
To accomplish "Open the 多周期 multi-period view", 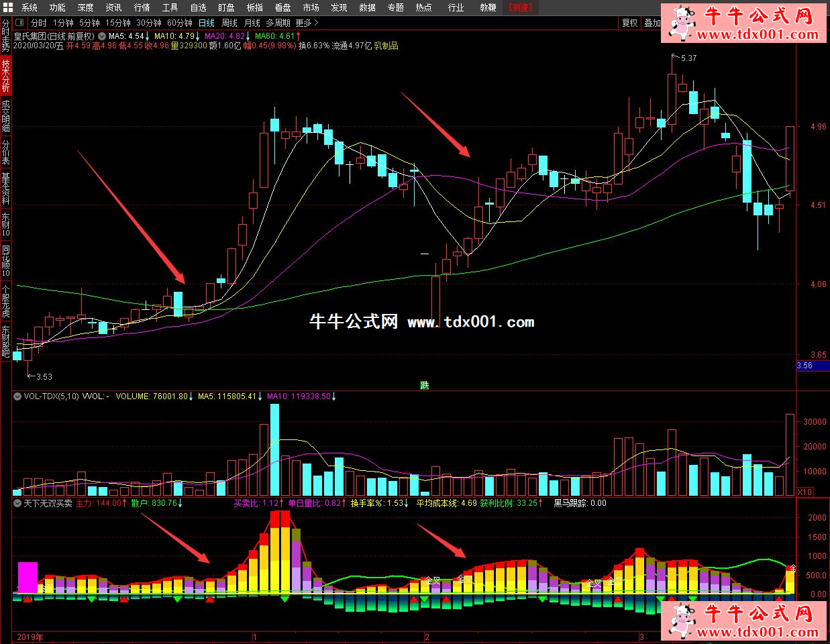I will click(278, 23).
